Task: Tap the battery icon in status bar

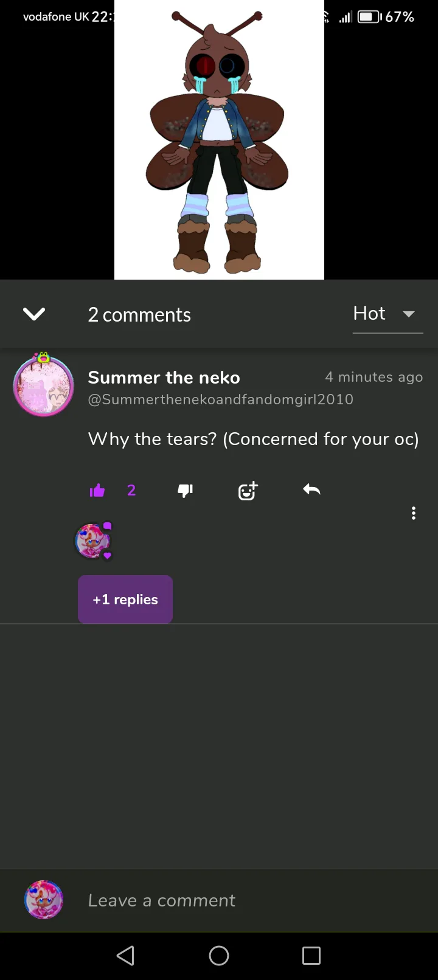Action: pyautogui.click(x=369, y=17)
